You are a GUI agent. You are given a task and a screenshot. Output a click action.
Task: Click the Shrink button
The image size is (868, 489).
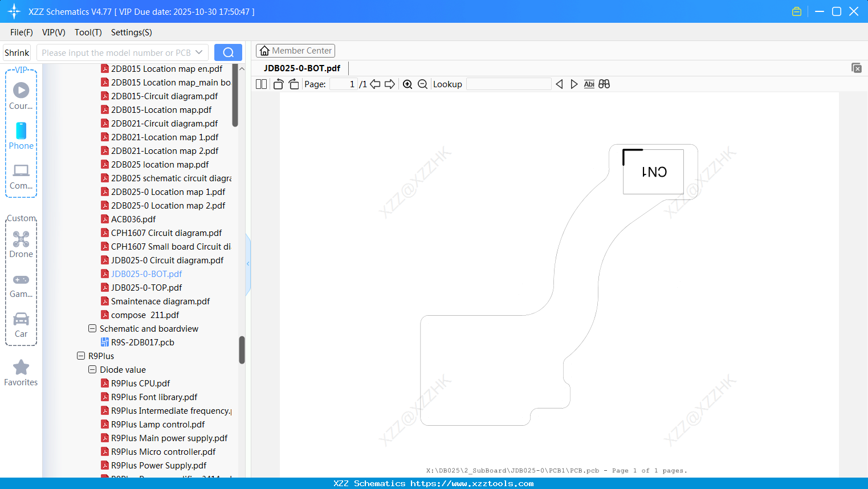coord(17,52)
